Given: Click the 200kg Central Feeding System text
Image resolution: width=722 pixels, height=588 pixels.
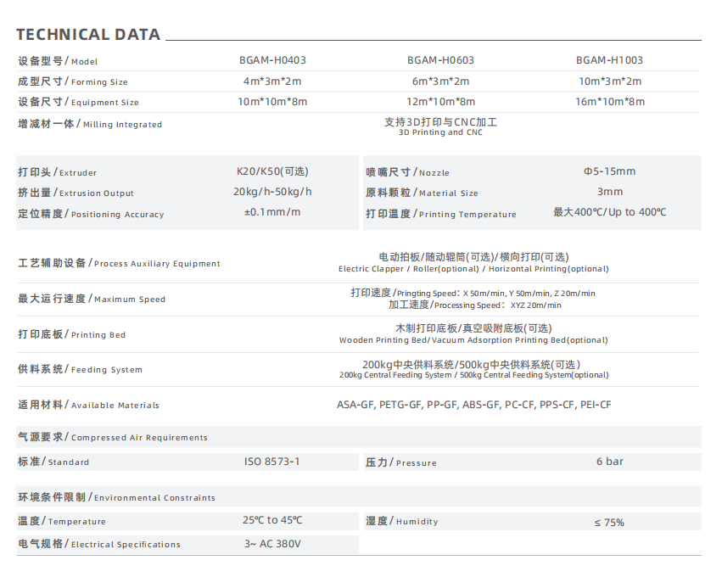Looking at the screenshot, I should pyautogui.click(x=473, y=375).
